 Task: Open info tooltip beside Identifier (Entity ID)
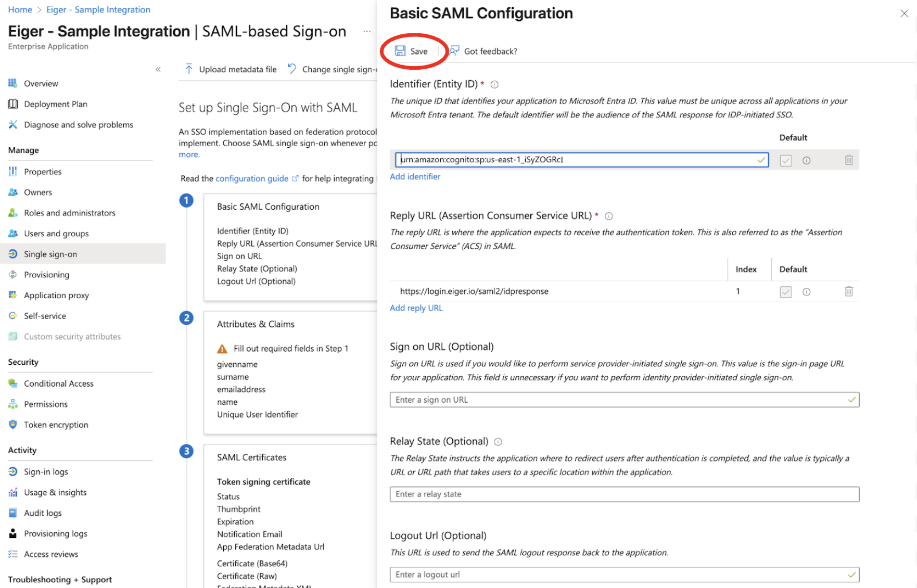tap(494, 84)
